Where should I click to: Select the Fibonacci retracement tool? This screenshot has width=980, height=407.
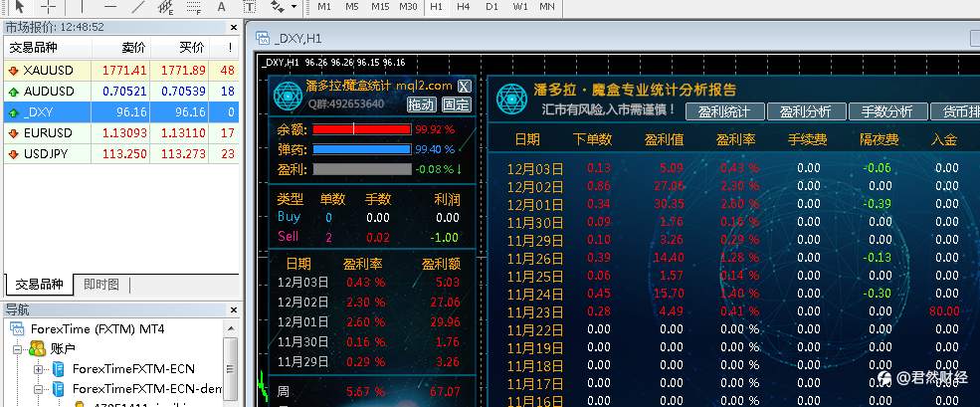194,7
